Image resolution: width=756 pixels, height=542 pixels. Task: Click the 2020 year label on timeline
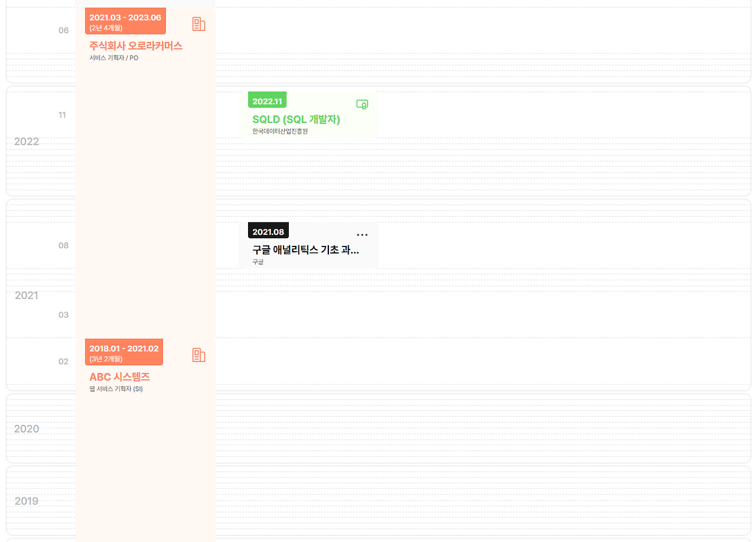click(26, 429)
